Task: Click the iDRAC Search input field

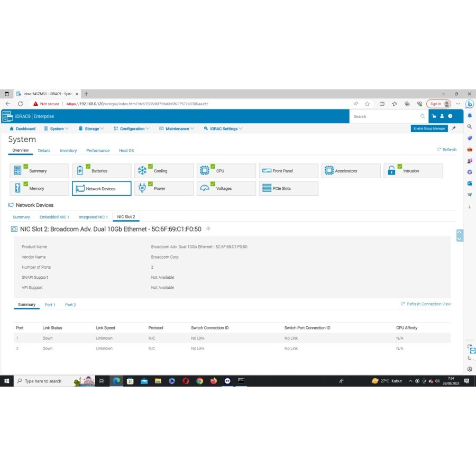Action: 386,116
